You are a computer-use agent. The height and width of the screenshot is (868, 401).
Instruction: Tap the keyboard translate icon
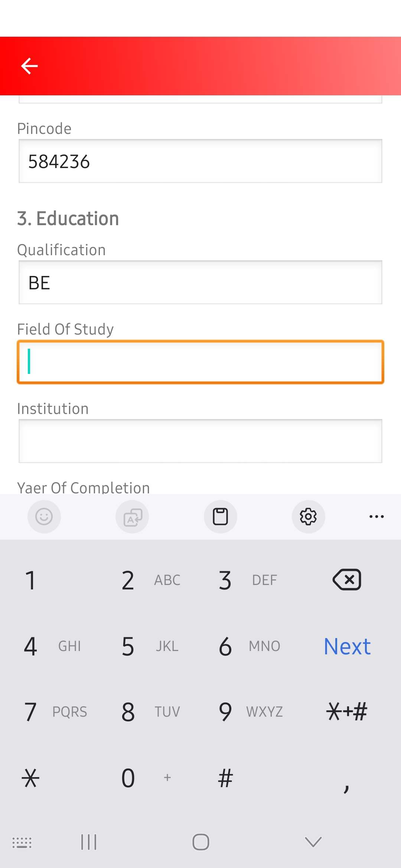132,516
